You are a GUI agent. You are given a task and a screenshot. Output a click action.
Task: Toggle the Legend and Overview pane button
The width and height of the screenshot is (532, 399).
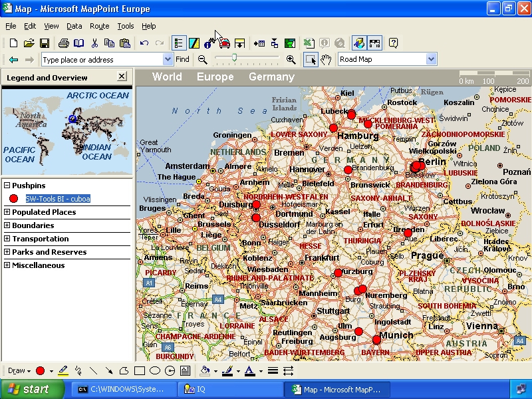point(178,43)
